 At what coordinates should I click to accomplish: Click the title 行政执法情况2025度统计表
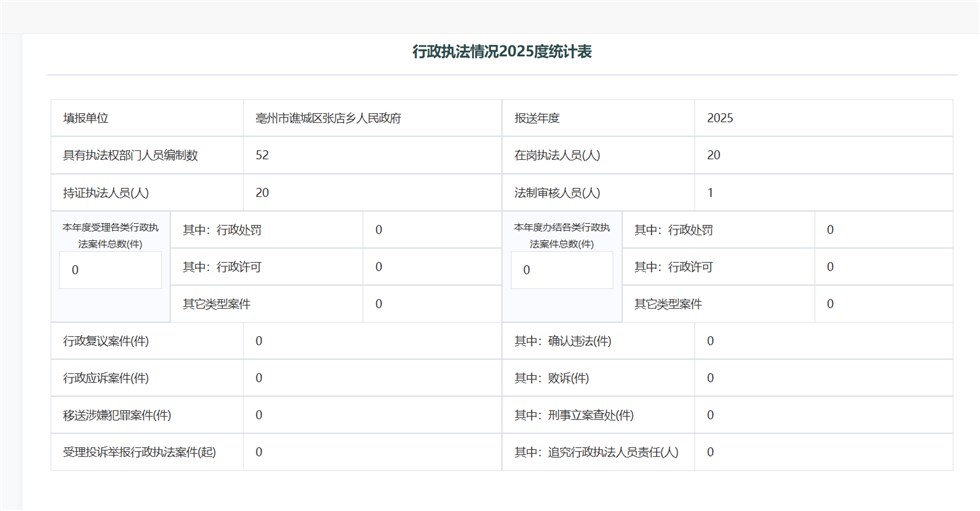tap(502, 51)
